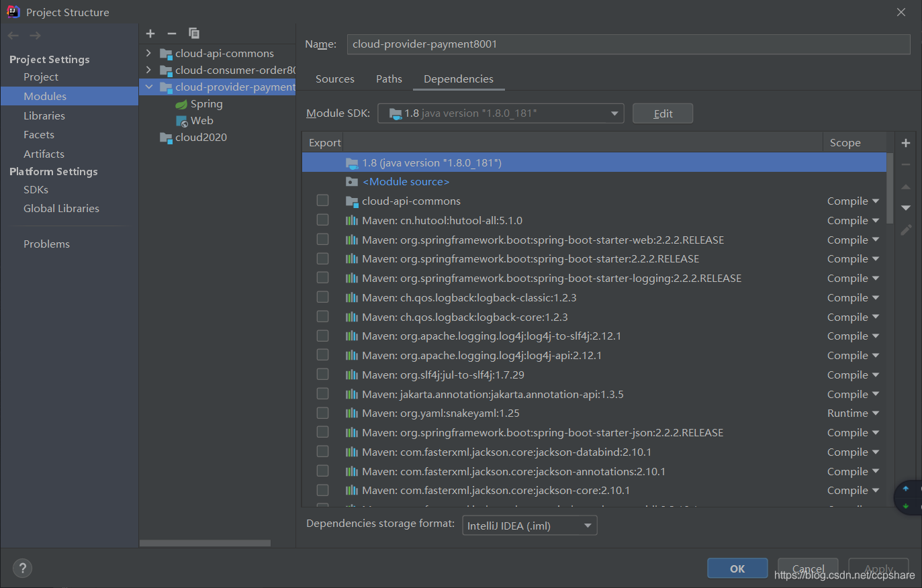Viewport: 922px width, 588px height.
Task: Open the Module SDK dropdown
Action: click(x=501, y=113)
